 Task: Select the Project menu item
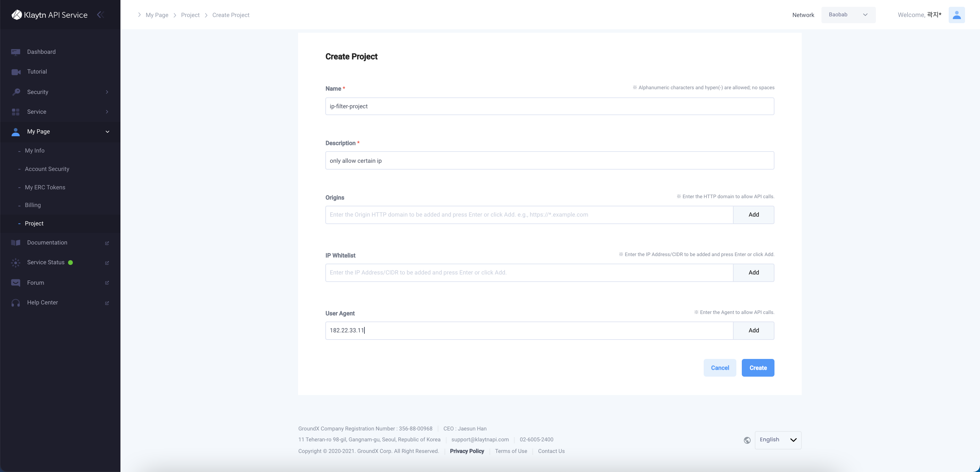pos(34,223)
